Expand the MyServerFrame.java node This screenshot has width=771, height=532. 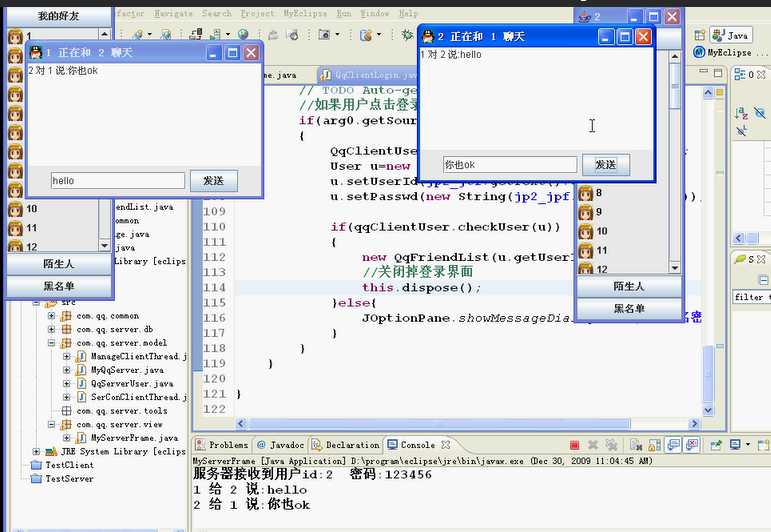[67, 437]
